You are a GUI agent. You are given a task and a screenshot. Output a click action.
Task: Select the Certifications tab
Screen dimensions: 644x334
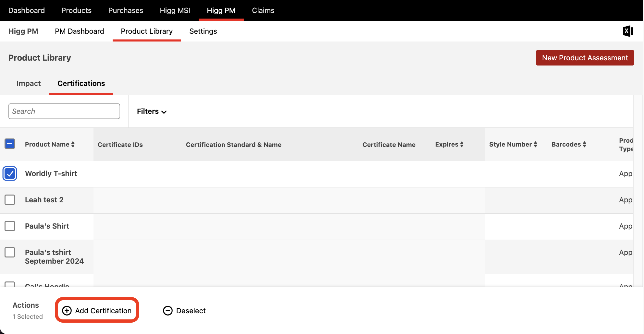[81, 83]
